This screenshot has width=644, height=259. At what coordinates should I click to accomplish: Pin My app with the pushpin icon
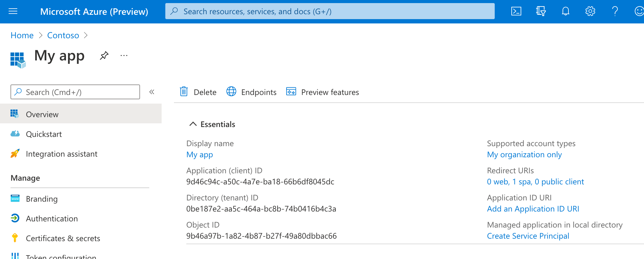(104, 56)
